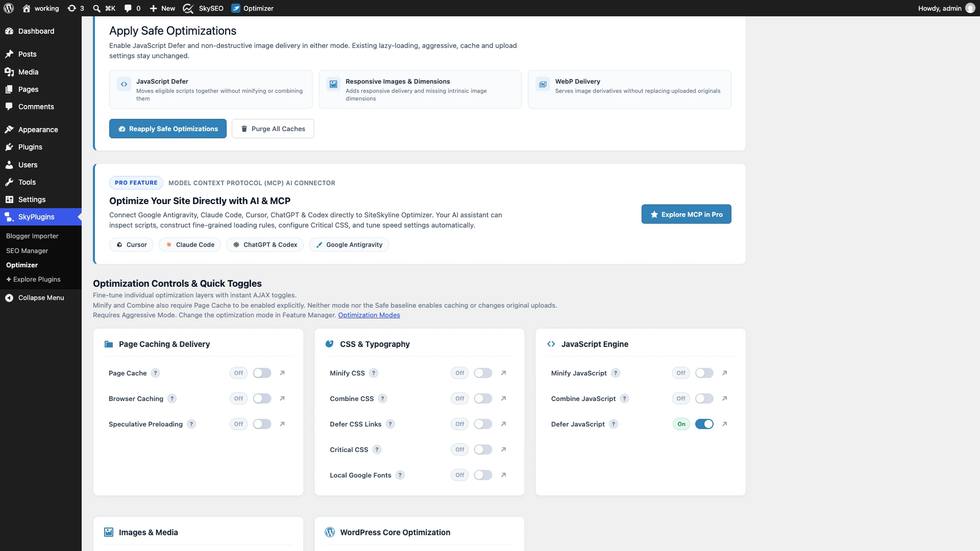Open the Media library menu
This screenshot has width=980, height=551.
41,72
